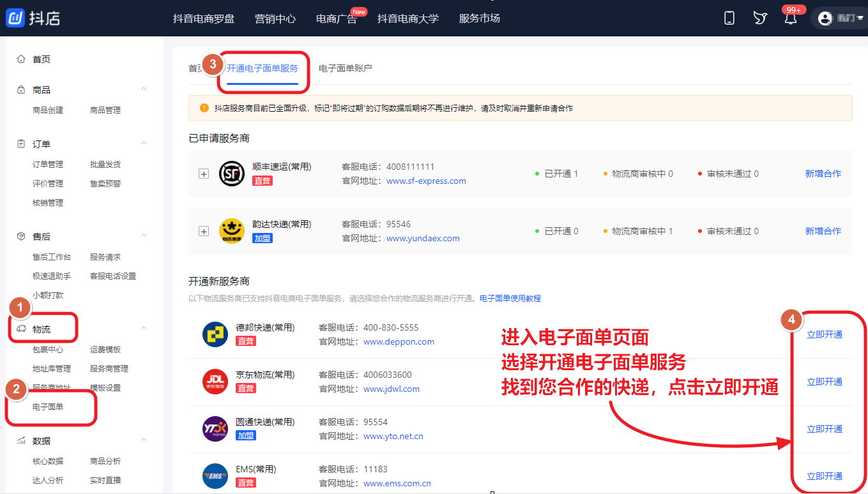Open www.yundaex.com website link

coord(423,238)
